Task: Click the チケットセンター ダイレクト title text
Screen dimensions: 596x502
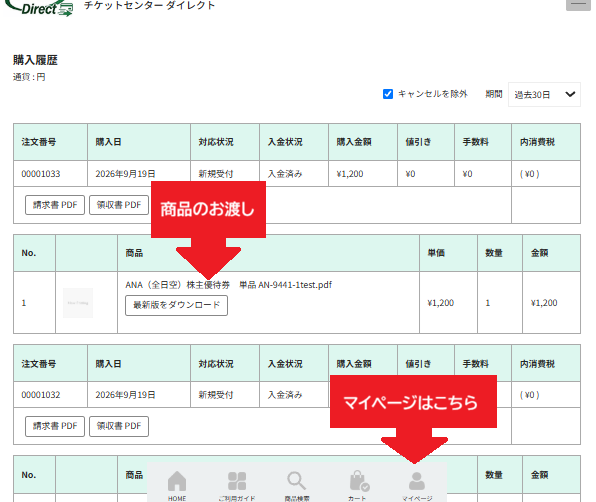Action: coord(149,5)
